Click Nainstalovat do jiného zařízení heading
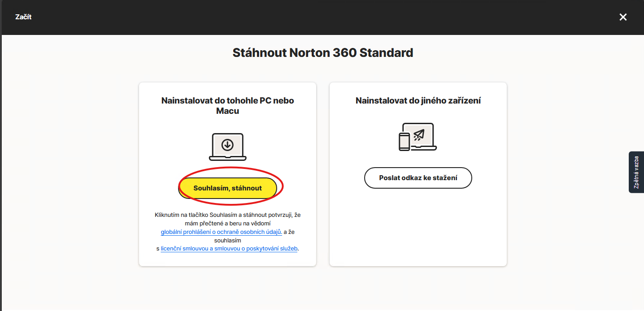Viewport: 644px width, 311px height. [418, 101]
